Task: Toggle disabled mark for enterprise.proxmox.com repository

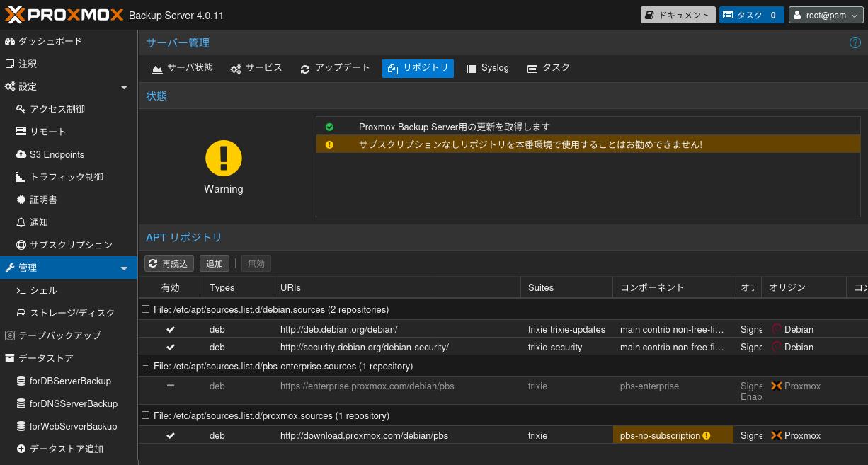Action: point(171,386)
